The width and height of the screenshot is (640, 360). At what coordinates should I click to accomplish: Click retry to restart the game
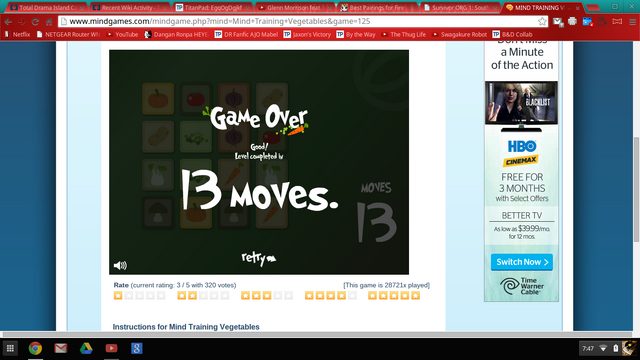pos(259,258)
